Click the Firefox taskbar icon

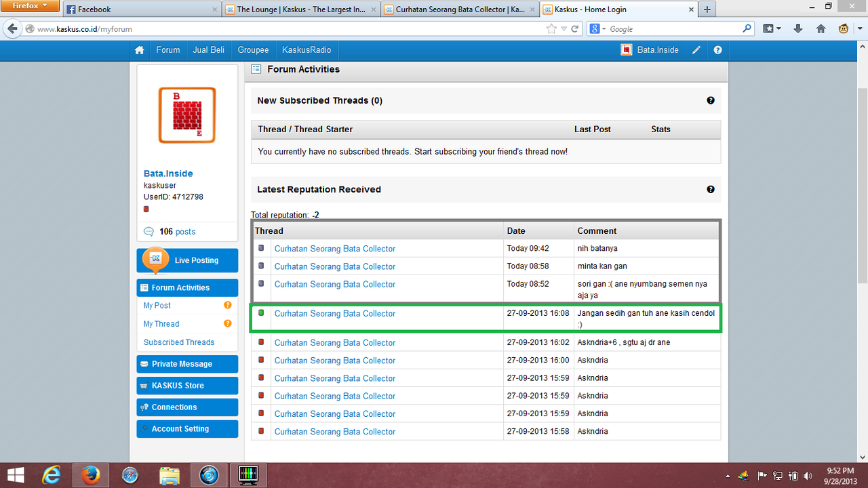click(x=90, y=476)
